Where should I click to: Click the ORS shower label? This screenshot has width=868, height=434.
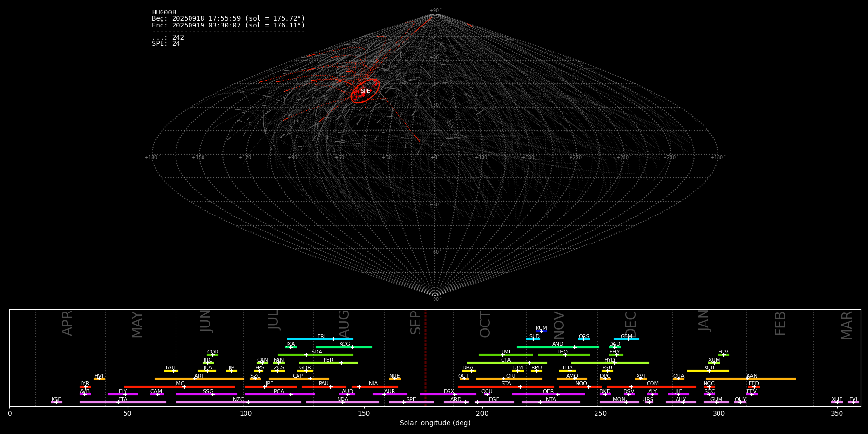583,337
